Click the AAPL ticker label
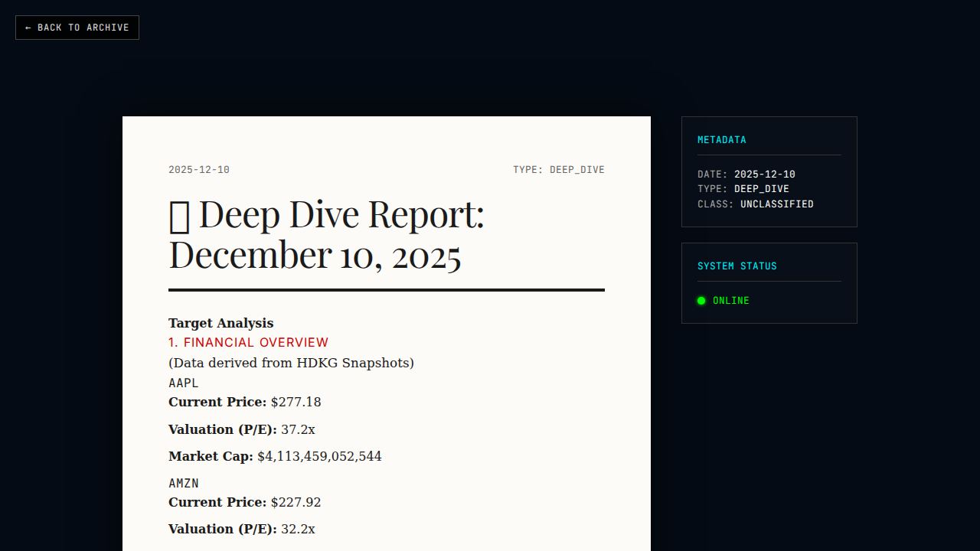980x551 pixels. (x=184, y=383)
